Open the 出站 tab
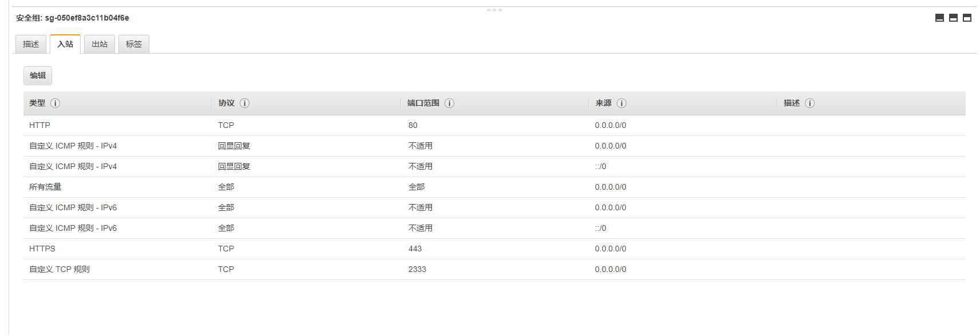This screenshot has width=980, height=336. [100, 44]
